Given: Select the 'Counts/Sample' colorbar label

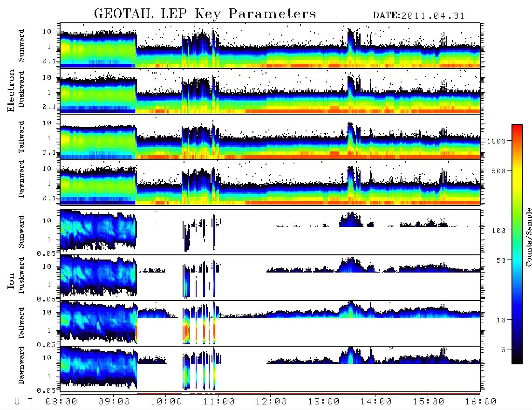Looking at the screenshot, I should 528,237.
